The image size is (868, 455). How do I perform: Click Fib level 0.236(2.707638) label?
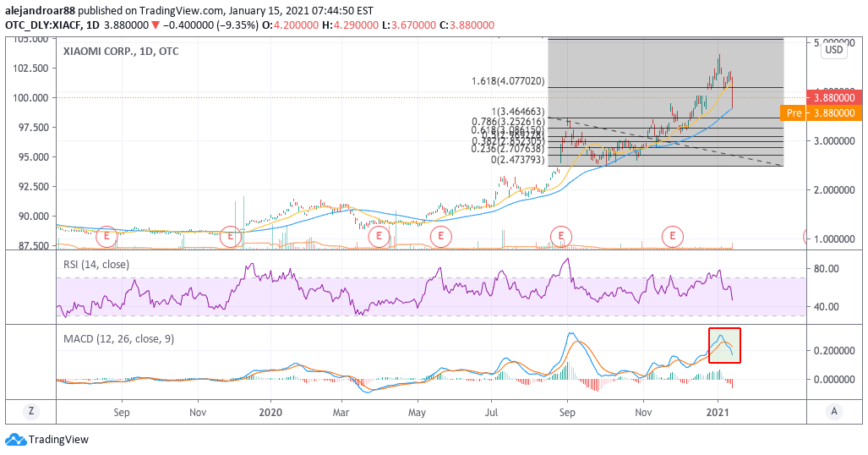[x=508, y=149]
